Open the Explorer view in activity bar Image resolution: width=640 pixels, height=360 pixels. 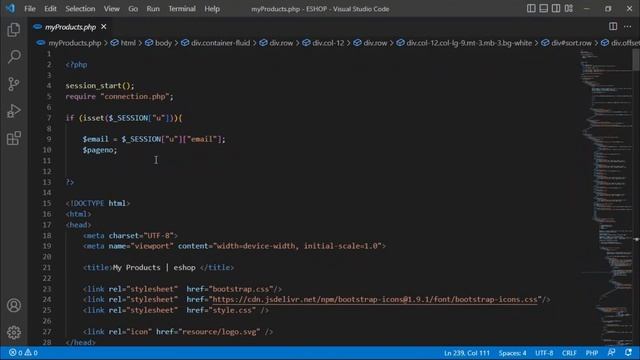point(13,29)
